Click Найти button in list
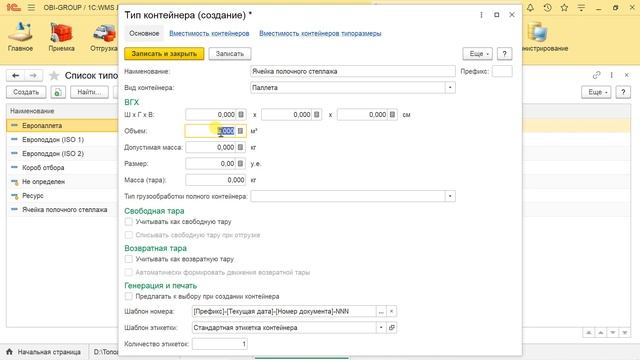This screenshot has width=640, height=360. pos(89,92)
